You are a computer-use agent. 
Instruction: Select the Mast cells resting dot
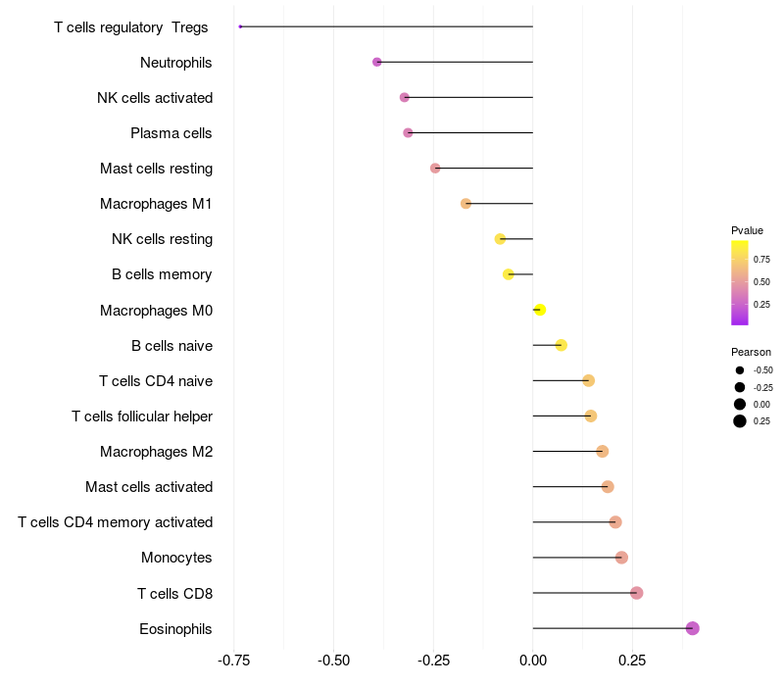tap(435, 168)
